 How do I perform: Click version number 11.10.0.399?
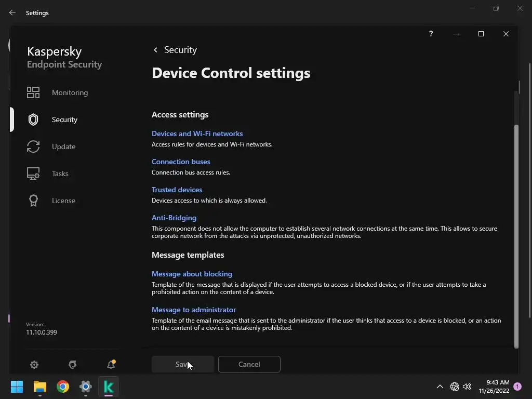pos(42,332)
